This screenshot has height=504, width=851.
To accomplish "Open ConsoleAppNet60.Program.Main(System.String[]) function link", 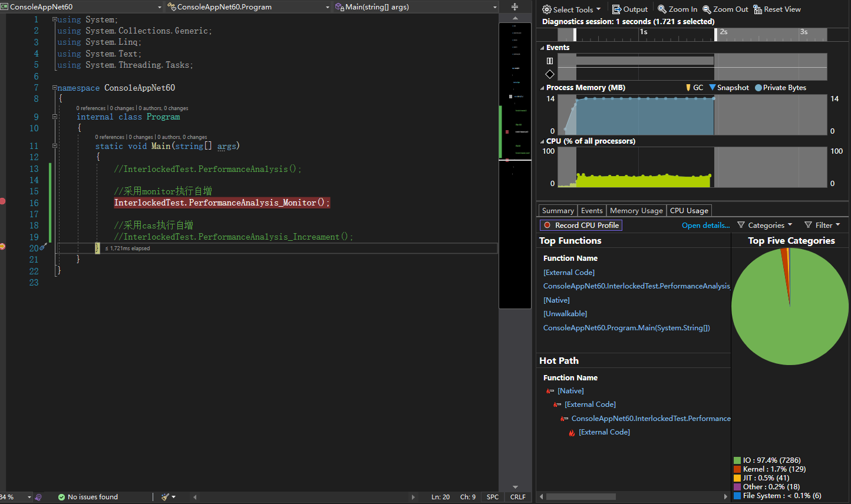I will [626, 328].
